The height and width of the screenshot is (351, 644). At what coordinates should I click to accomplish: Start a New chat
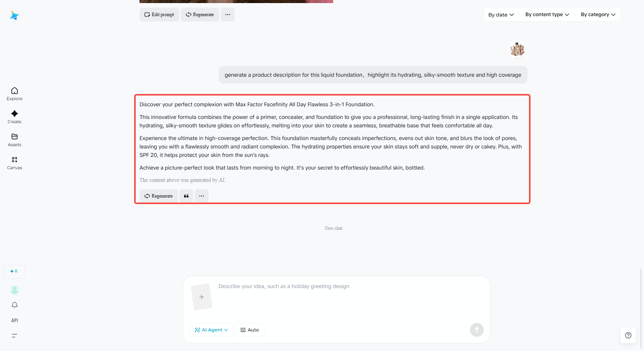[333, 228]
